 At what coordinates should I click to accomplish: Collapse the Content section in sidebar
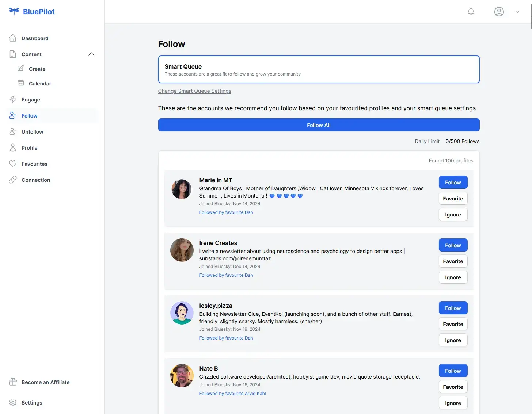91,54
